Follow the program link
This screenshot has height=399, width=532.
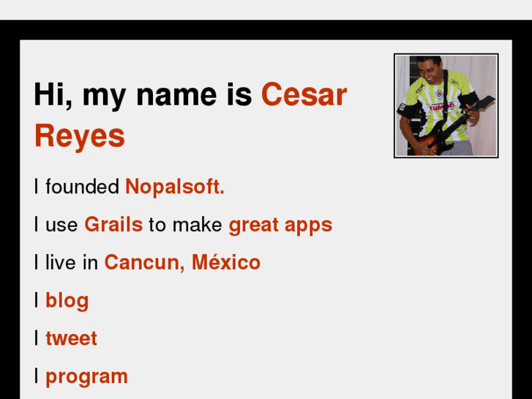point(87,377)
